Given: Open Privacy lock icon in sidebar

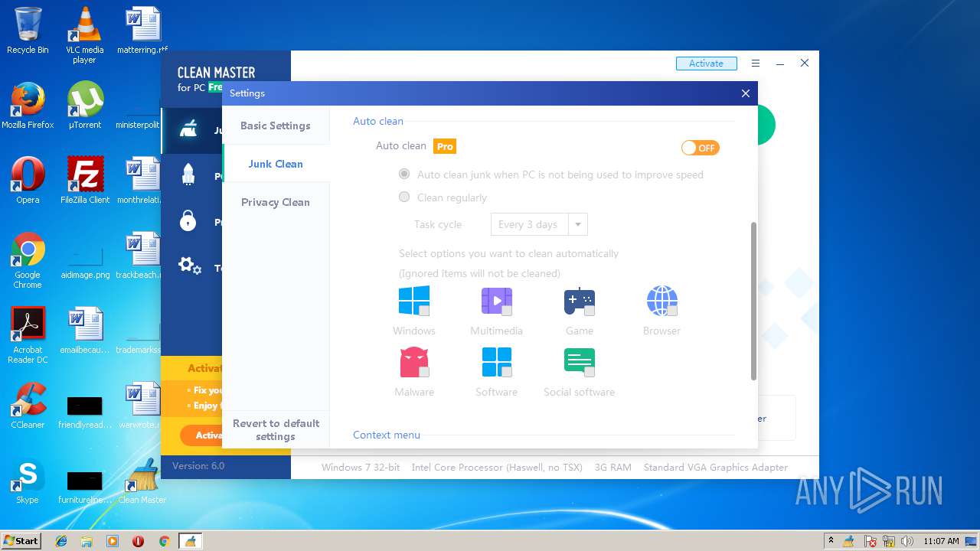Looking at the screenshot, I should [x=188, y=221].
